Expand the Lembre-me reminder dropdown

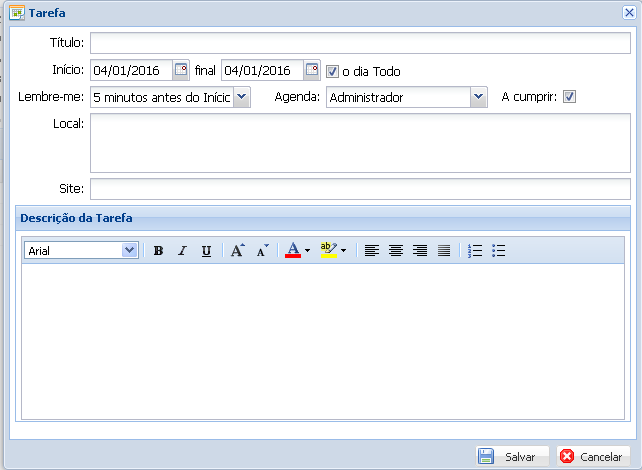click(241, 97)
